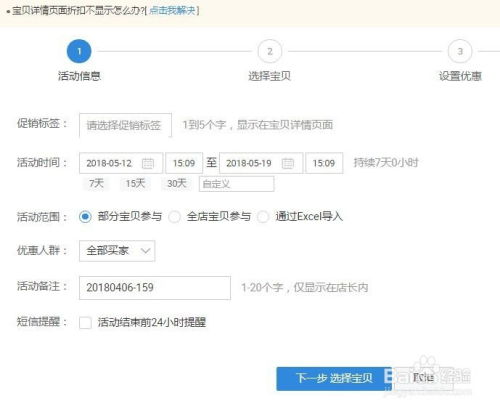
Task: Click the end time 15:09 field
Action: tap(324, 163)
